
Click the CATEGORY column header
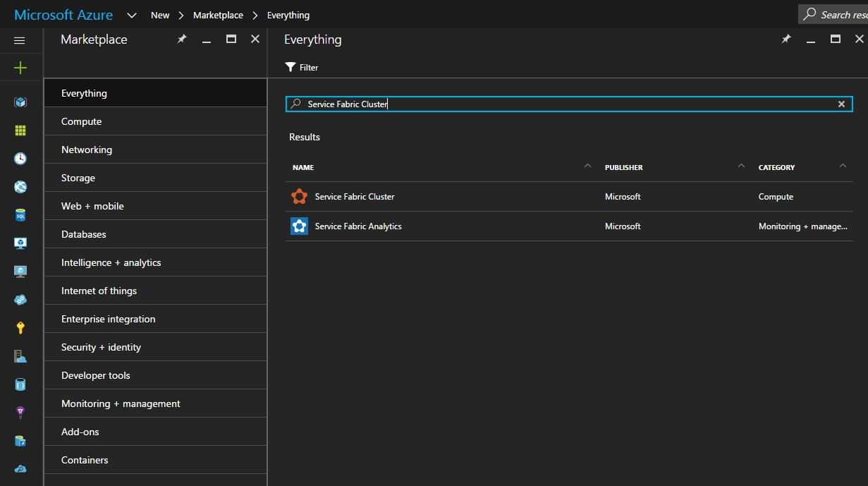coord(776,167)
